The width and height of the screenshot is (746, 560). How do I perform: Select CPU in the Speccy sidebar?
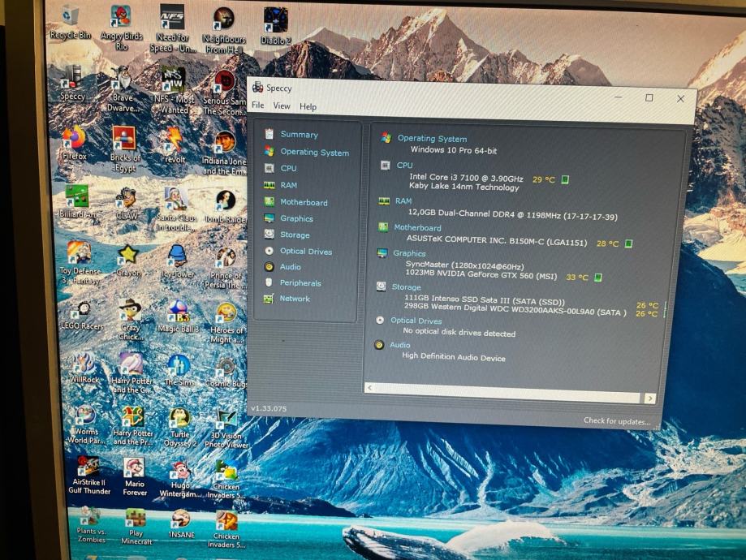click(x=281, y=168)
